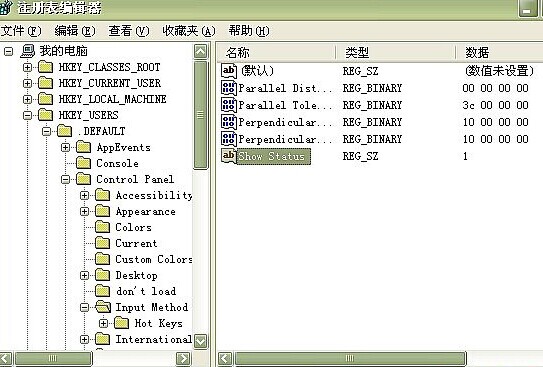Image resolution: width=543 pixels, height=367 pixels.
Task: Click the Control Panel folder icon
Action: [83, 179]
